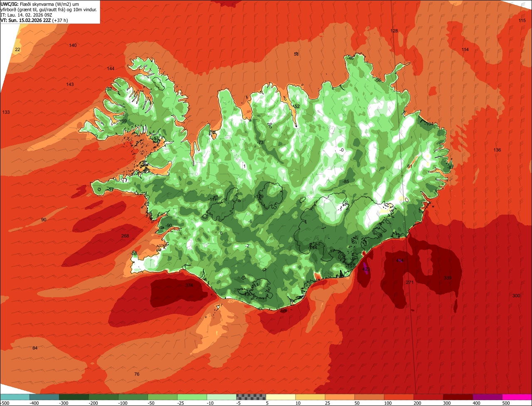The height and width of the screenshot is (406, 532).
Task: Select the 143 value on the map
Action: tap(70, 84)
